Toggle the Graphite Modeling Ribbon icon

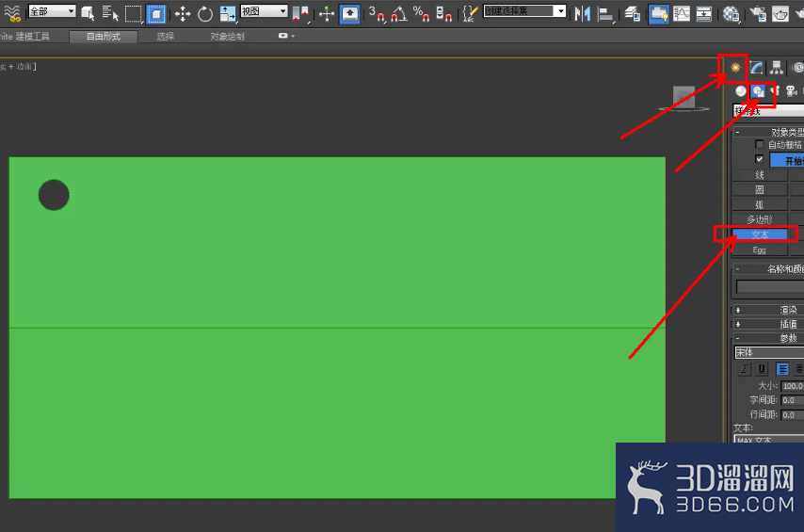pos(658,14)
